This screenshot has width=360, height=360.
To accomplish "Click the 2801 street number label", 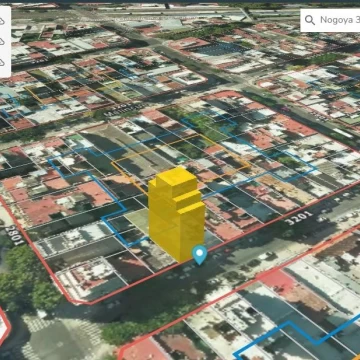I will 15,236.
